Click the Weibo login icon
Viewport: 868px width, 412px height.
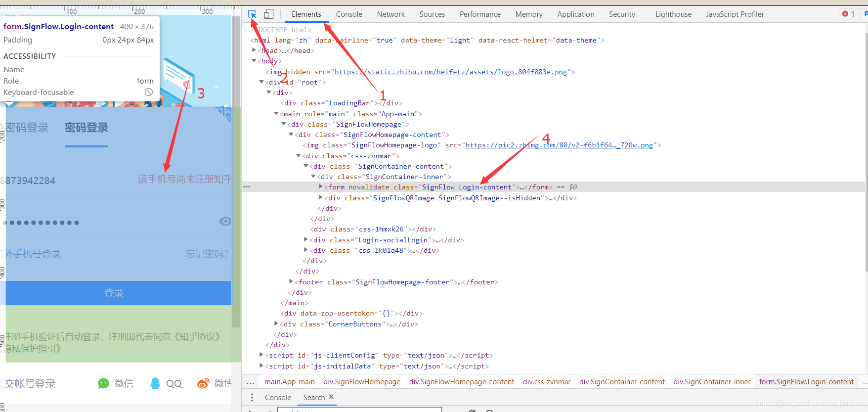coord(203,383)
